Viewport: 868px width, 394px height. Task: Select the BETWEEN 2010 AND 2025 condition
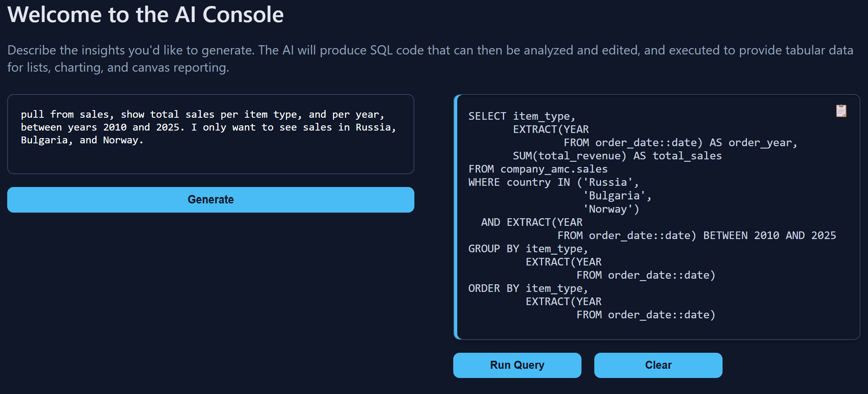pyautogui.click(x=769, y=235)
